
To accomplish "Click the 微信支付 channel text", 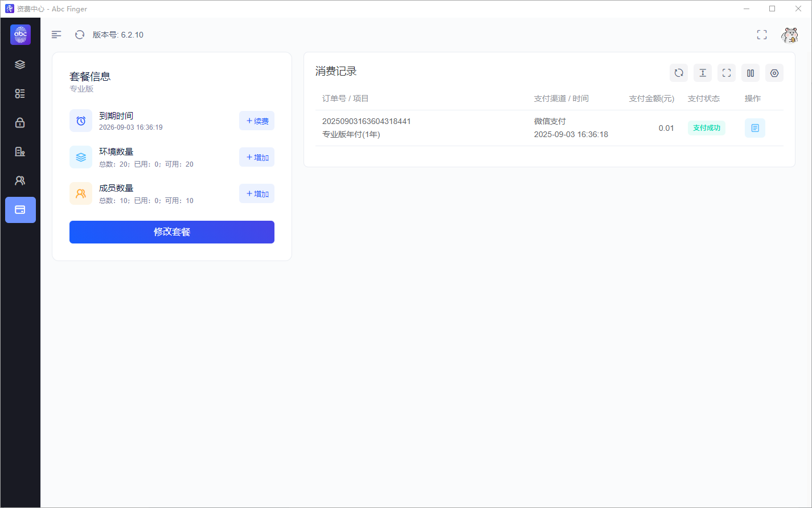I will (550, 121).
